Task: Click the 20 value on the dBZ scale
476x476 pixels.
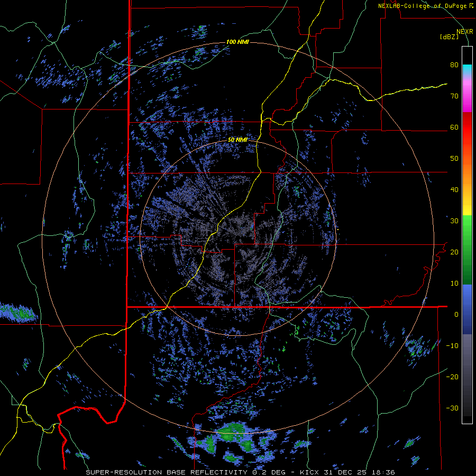Action: click(x=454, y=252)
